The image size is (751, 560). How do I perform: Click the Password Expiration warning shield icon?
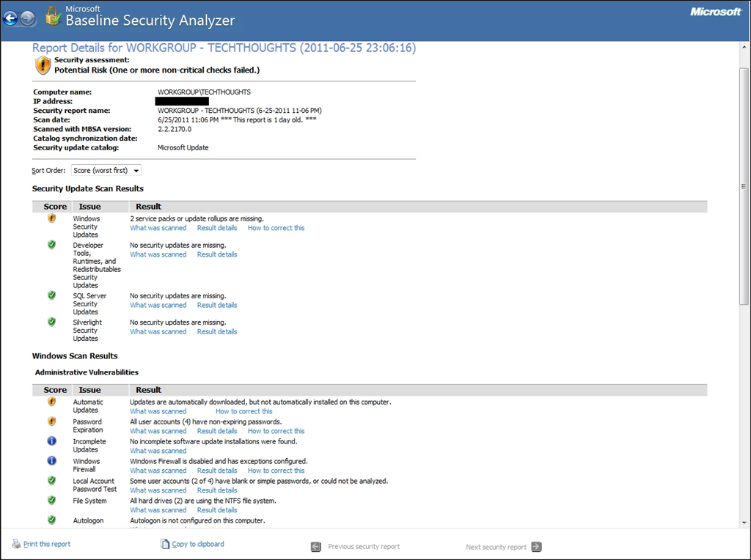point(52,421)
